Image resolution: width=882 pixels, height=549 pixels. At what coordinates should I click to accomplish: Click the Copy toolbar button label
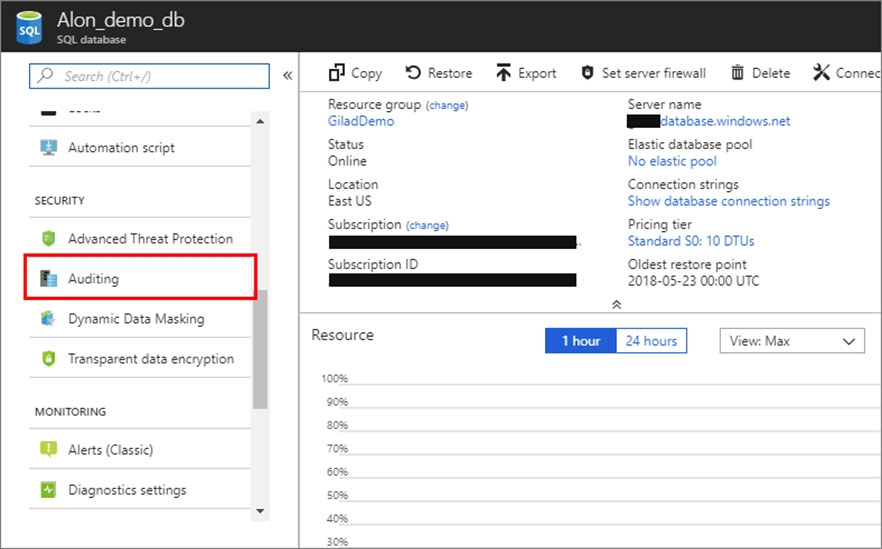pos(366,74)
